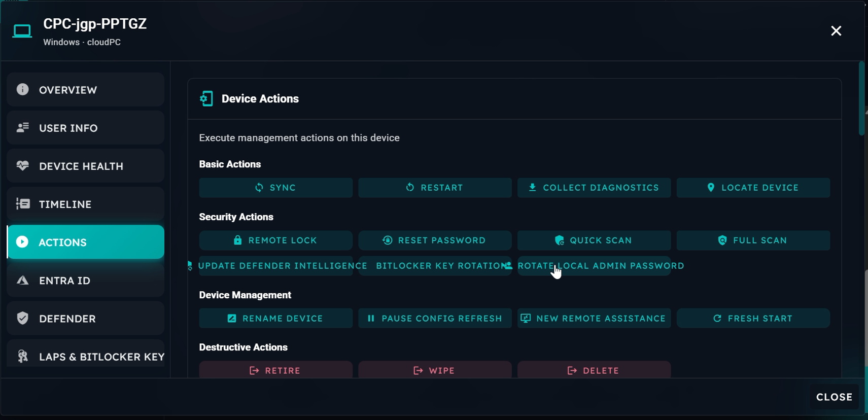Click the Remote Lock padlock icon

[237, 240]
